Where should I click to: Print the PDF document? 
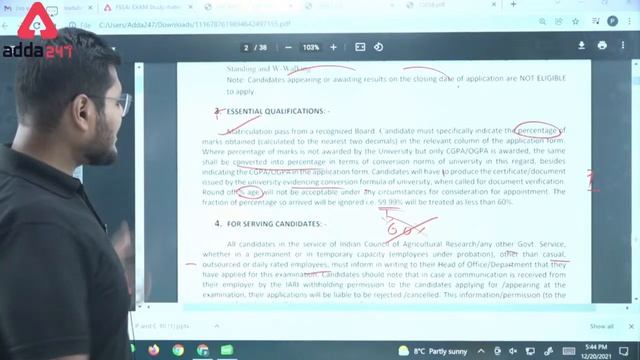click(x=602, y=45)
